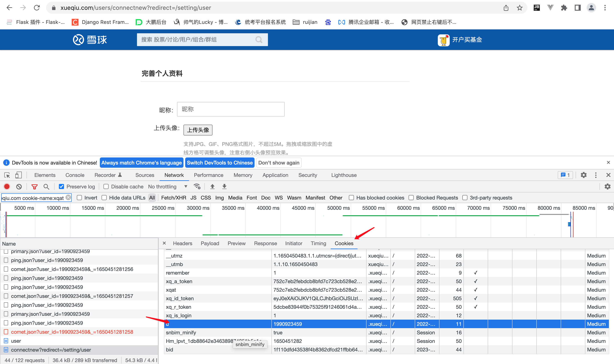Image resolution: width=614 pixels, height=364 pixels.
Task: Click the 上传头像 upload button
Action: click(198, 130)
